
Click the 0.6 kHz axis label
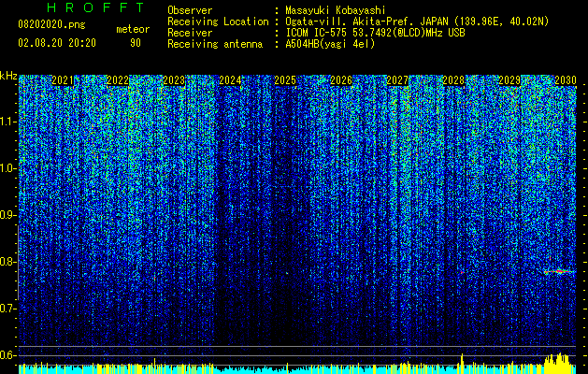pyautogui.click(x=8, y=355)
